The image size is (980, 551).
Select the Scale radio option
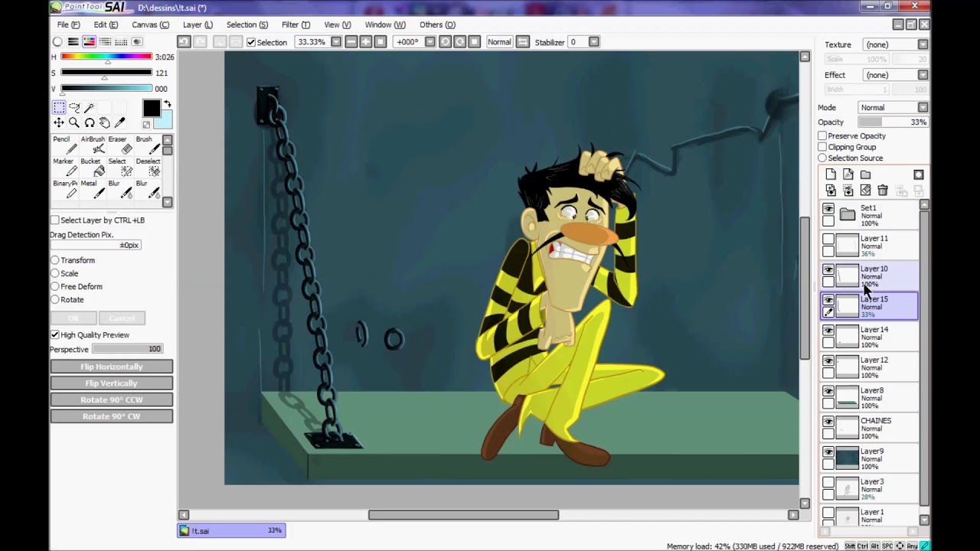pyautogui.click(x=55, y=273)
